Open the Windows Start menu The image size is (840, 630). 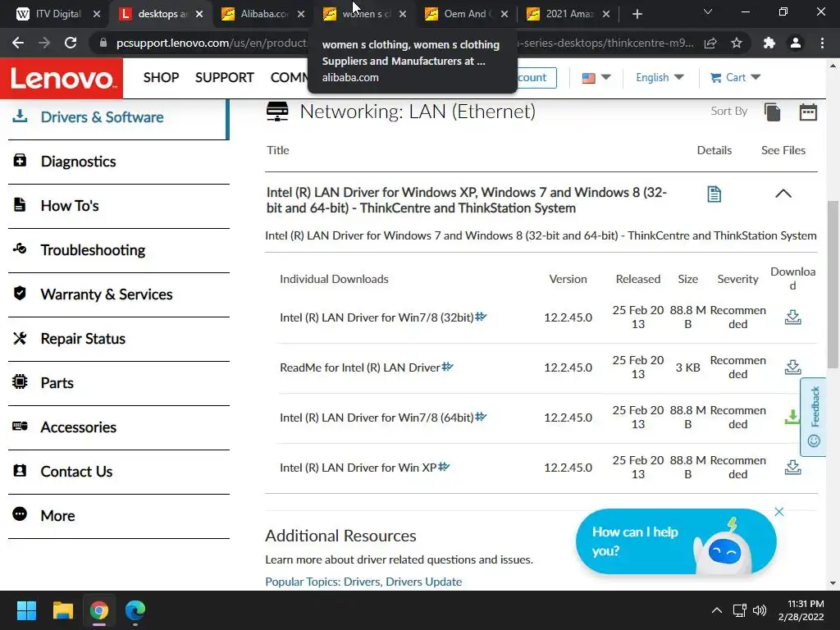pos(26,610)
